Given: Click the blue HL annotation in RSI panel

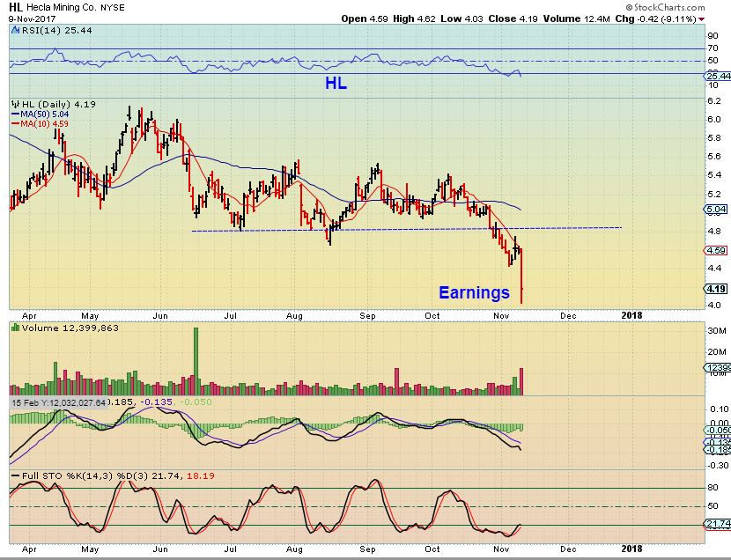Looking at the screenshot, I should pos(336,84).
